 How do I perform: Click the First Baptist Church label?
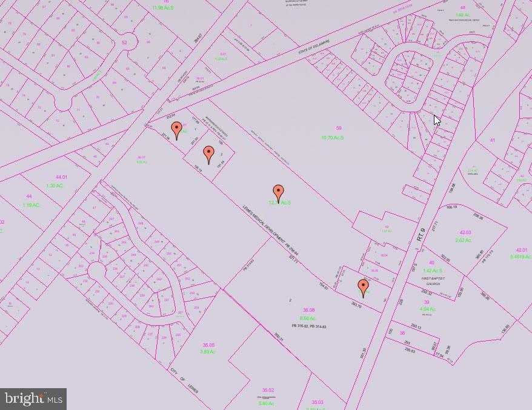click(433, 281)
